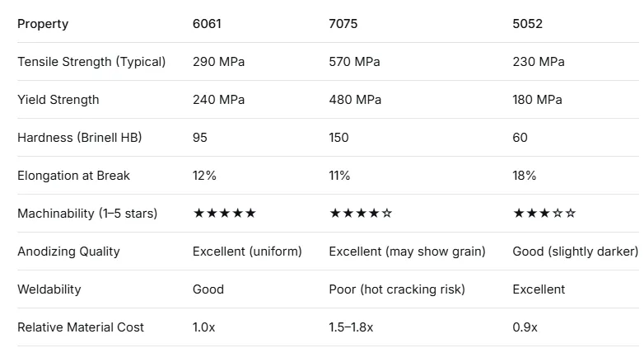
Task: Click the Property column header
Action: pos(43,24)
